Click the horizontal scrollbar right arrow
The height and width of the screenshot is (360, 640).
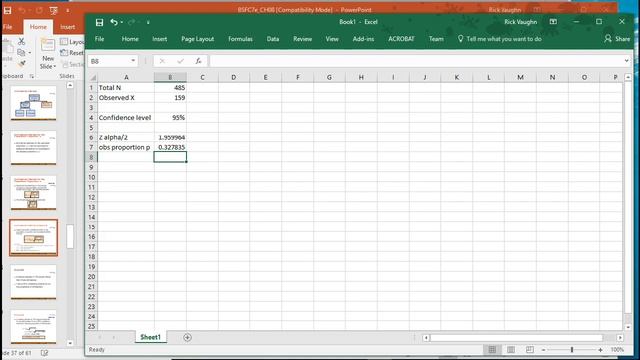pyautogui.click(x=620, y=338)
